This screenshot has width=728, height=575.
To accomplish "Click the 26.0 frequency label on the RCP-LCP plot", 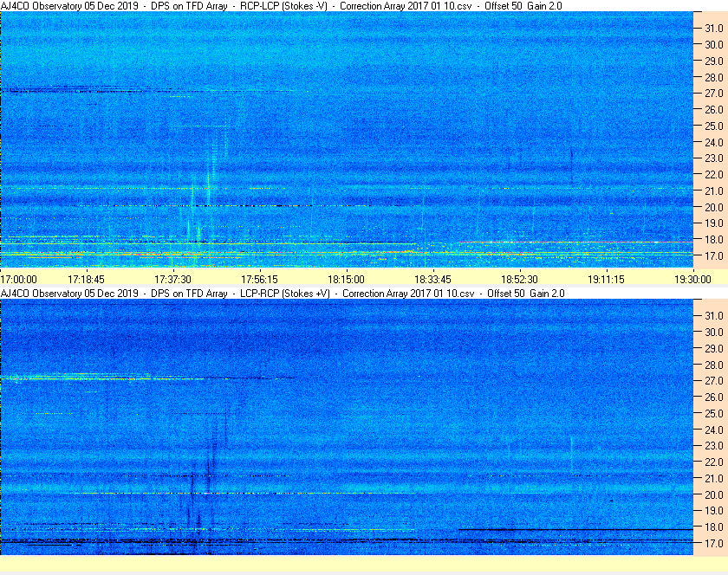I will click(x=714, y=109).
